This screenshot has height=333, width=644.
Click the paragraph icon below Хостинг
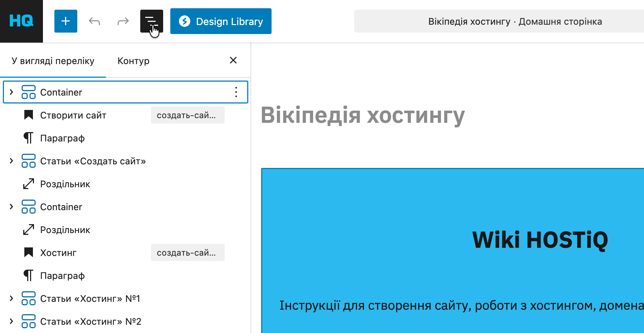pyautogui.click(x=29, y=275)
